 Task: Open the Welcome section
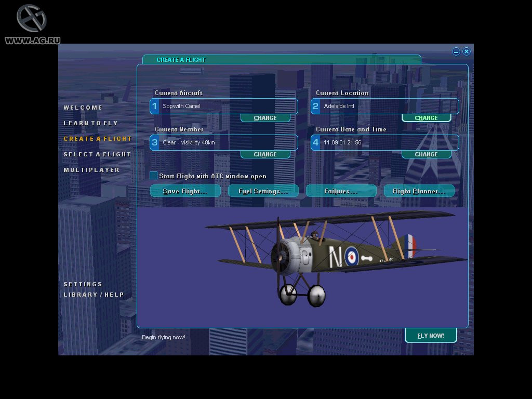[83, 108]
